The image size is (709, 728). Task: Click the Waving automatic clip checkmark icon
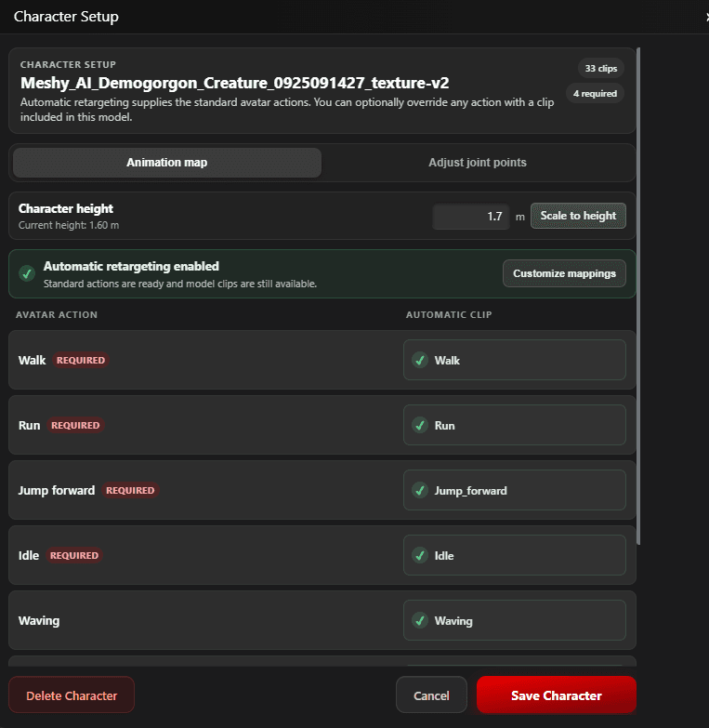[x=420, y=620]
